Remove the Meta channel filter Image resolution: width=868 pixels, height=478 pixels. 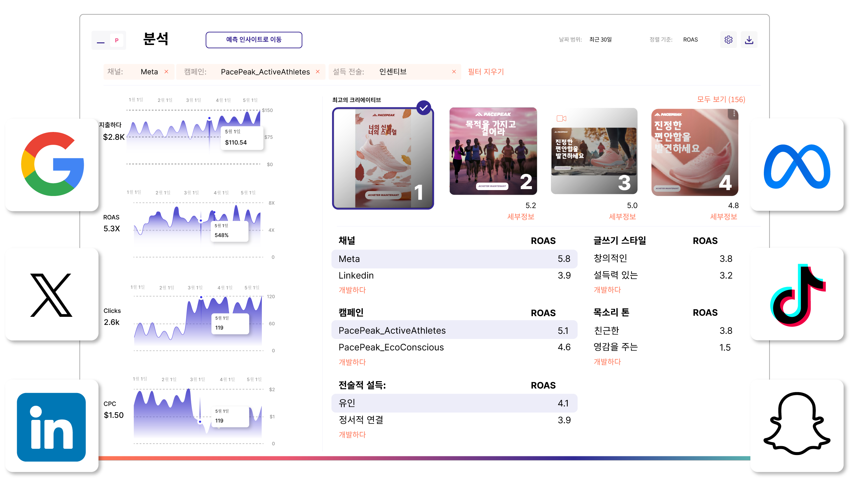click(x=167, y=72)
